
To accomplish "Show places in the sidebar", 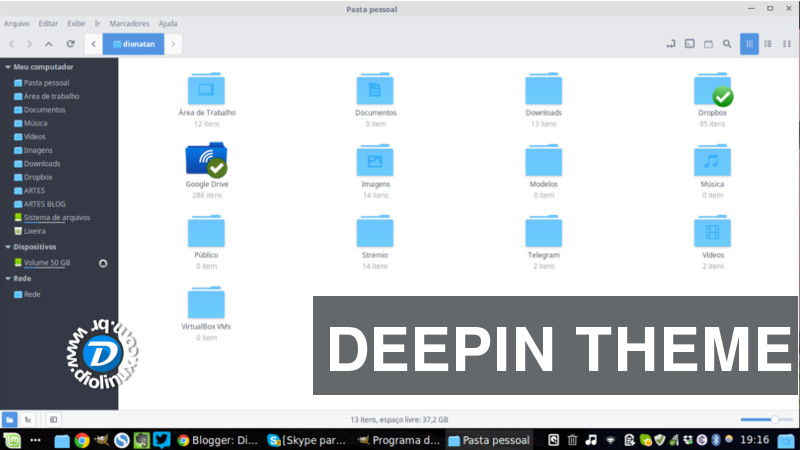I will (x=9, y=419).
